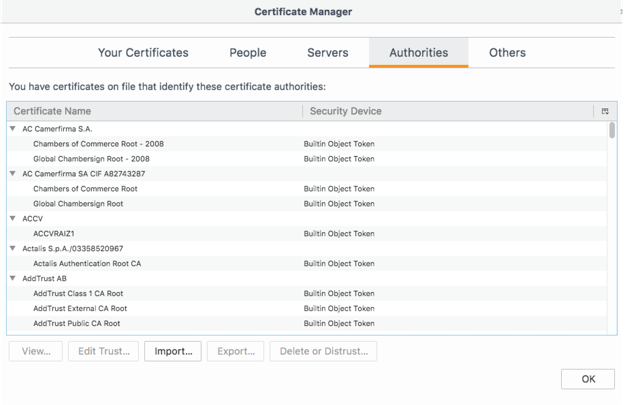Collapse the AC Camerfirma S.A. group

(x=13, y=129)
